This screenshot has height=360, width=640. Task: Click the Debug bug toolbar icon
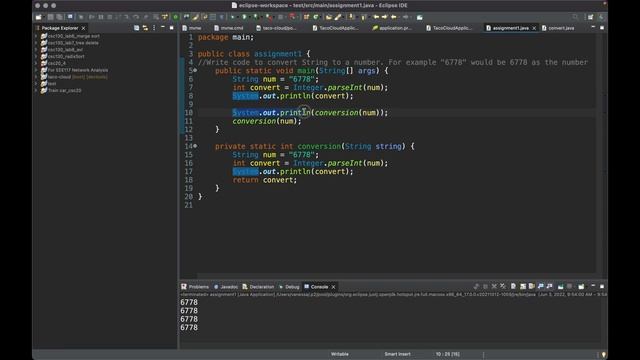233,17
